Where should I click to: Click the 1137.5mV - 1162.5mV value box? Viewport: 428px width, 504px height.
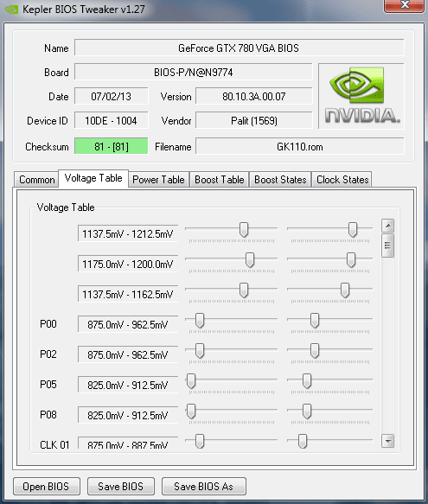[128, 294]
